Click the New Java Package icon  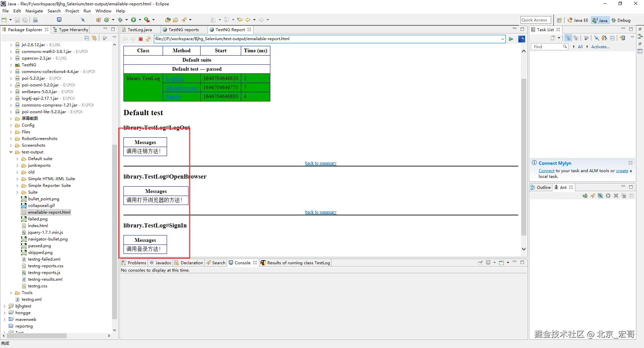click(99, 20)
